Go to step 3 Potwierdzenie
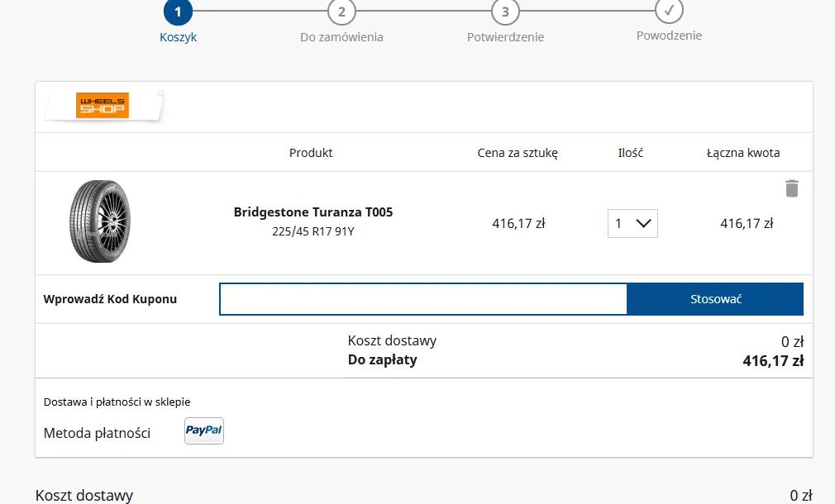 [x=505, y=21]
